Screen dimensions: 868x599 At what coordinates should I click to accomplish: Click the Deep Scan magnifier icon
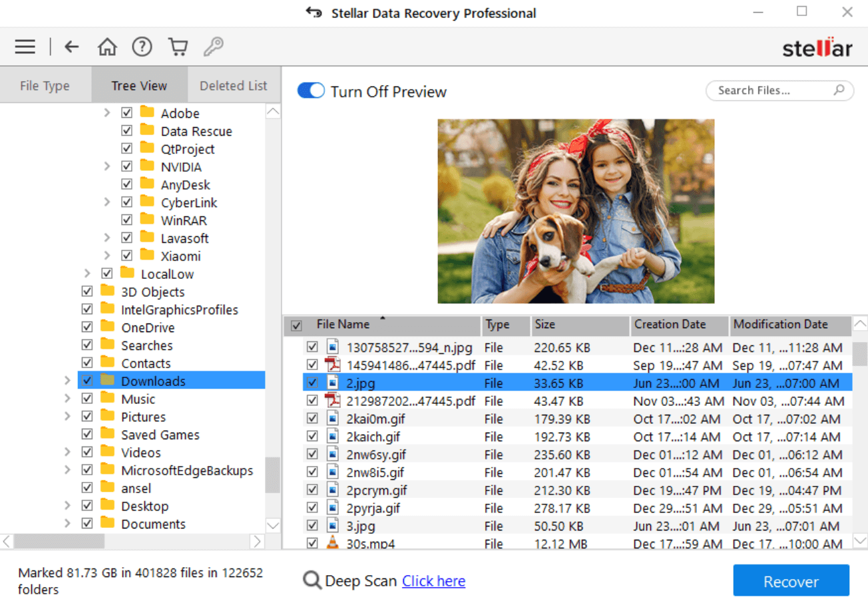pos(312,580)
